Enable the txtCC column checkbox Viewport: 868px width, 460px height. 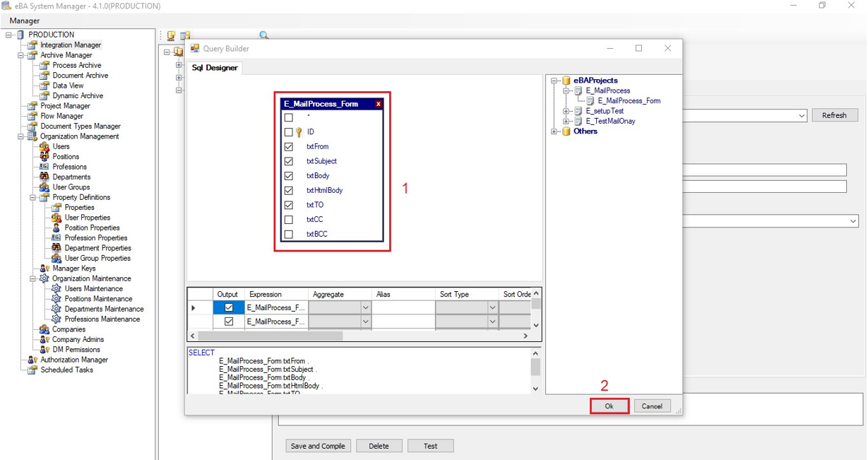(288, 220)
